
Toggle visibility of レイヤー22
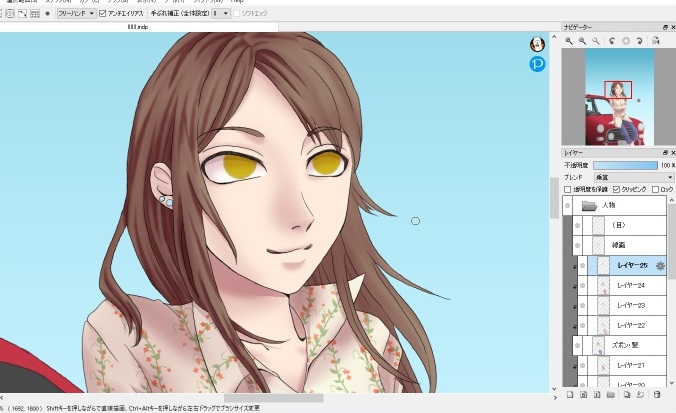[582, 325]
